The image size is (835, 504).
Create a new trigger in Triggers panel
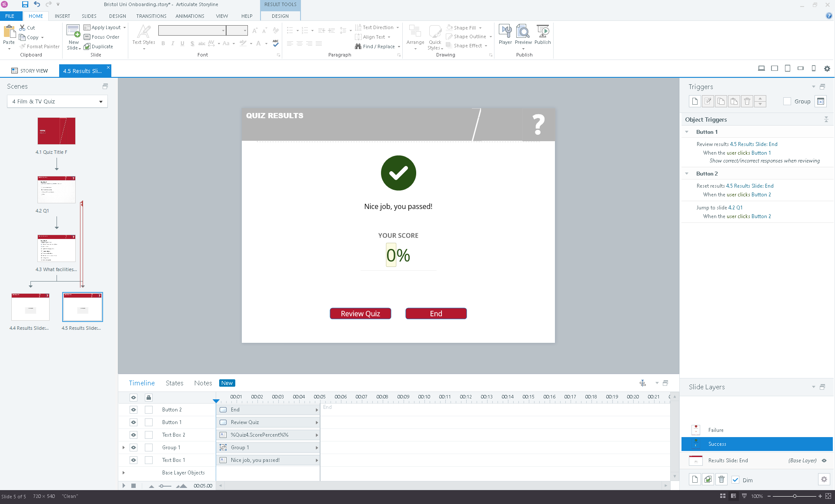(x=695, y=101)
